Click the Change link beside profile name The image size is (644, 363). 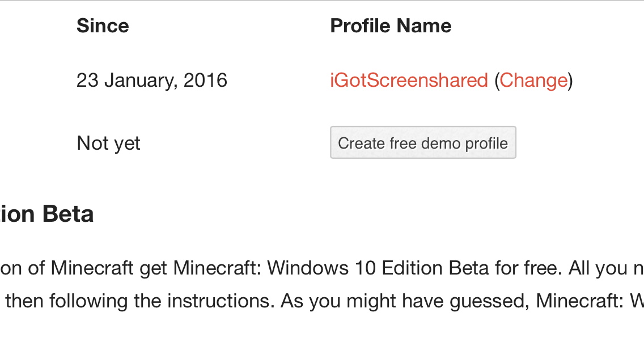click(533, 80)
